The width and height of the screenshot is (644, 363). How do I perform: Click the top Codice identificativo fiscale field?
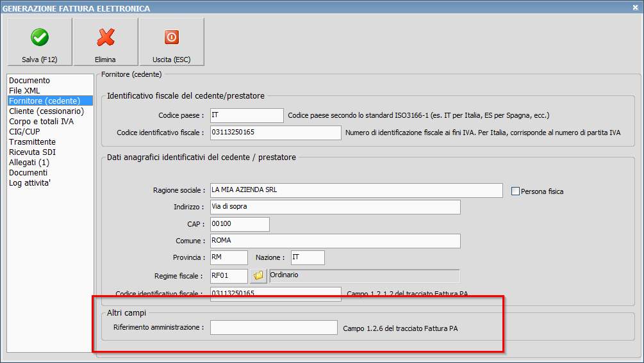pos(276,133)
